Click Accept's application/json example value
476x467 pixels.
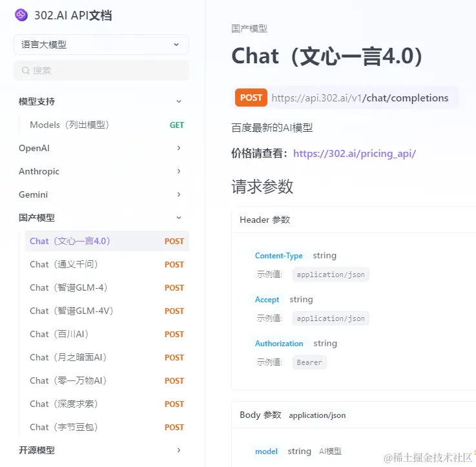(331, 318)
